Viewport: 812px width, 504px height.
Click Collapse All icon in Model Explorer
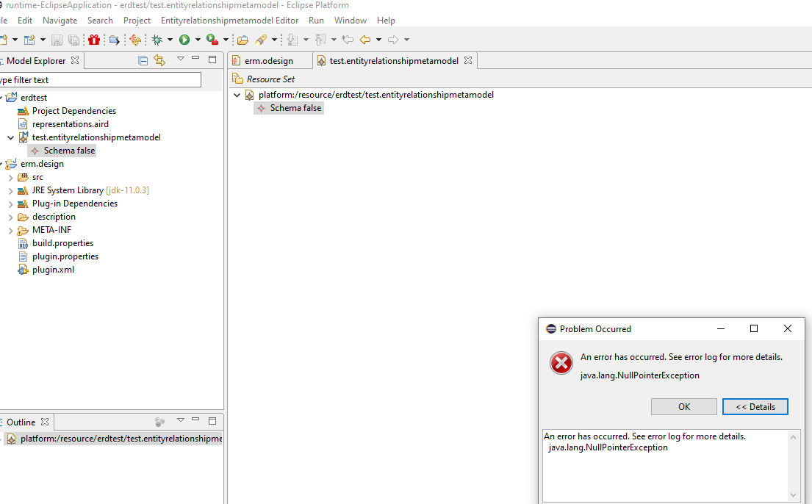(x=143, y=60)
